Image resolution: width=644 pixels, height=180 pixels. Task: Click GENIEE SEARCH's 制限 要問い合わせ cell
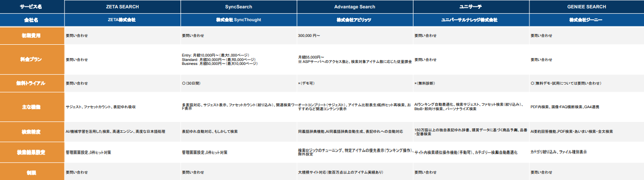tap(586, 172)
